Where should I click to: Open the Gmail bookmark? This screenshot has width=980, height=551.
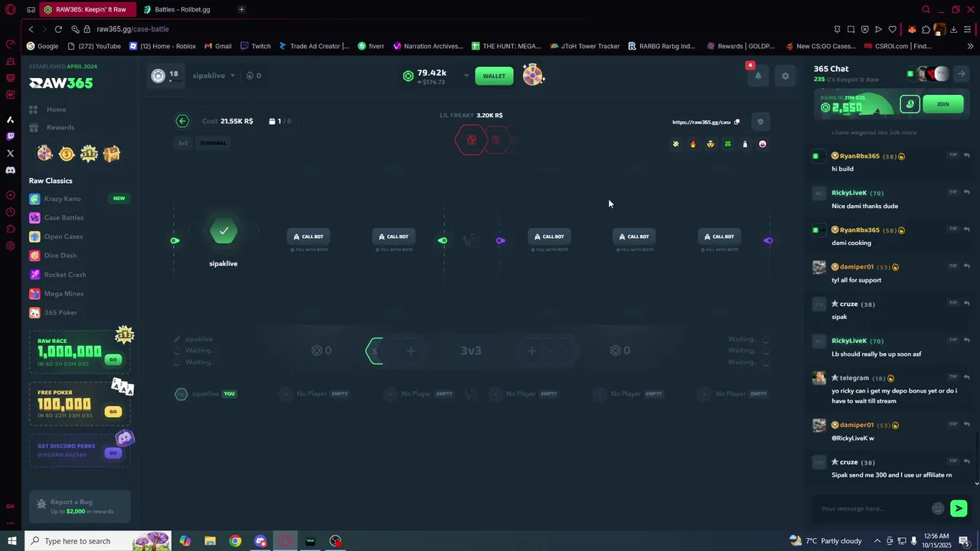[218, 46]
